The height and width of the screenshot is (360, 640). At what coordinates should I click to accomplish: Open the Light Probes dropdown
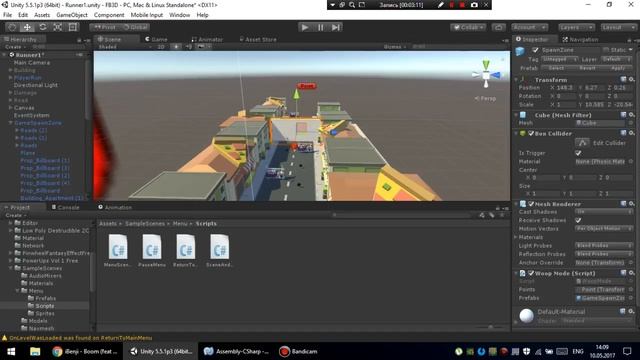pos(604,245)
